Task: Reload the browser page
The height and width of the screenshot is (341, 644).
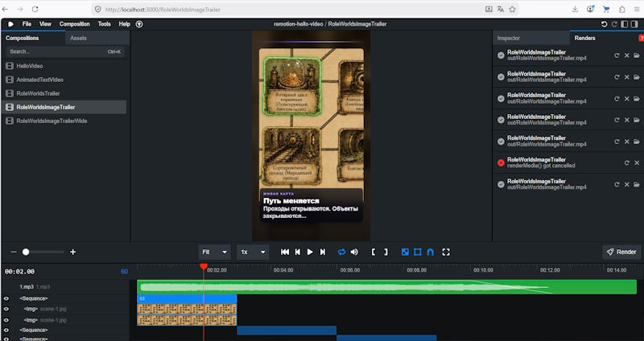Action: pyautogui.click(x=35, y=9)
